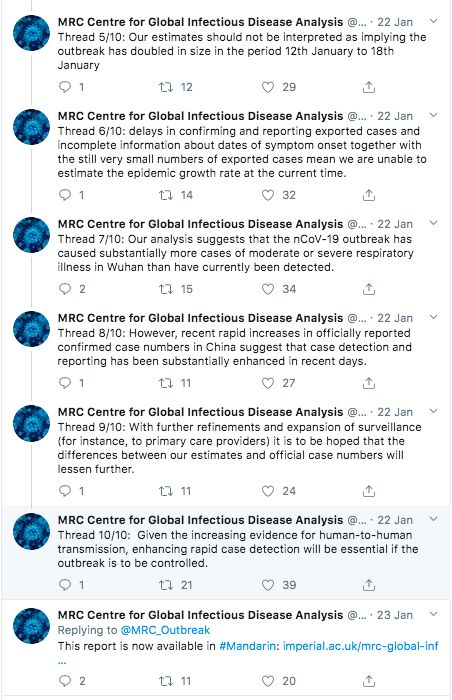The image size is (452, 700).
Task: Open the account name on the Thread 8/10 tweet
Action: [x=200, y=318]
